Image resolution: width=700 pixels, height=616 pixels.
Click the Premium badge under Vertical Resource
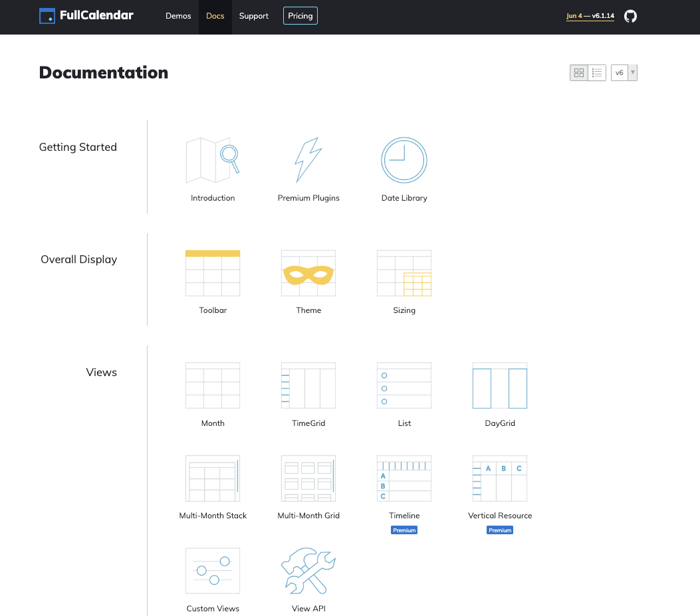[499, 530]
